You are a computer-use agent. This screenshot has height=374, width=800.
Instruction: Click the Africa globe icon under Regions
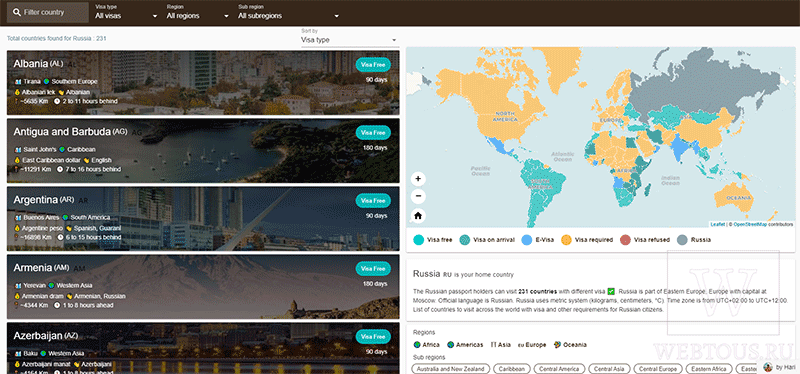(417, 345)
